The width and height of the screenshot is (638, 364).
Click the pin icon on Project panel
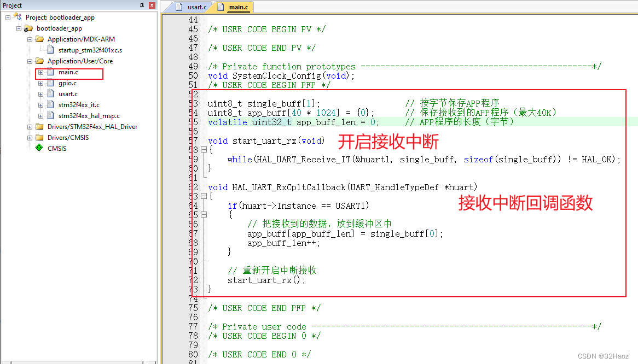click(142, 5)
